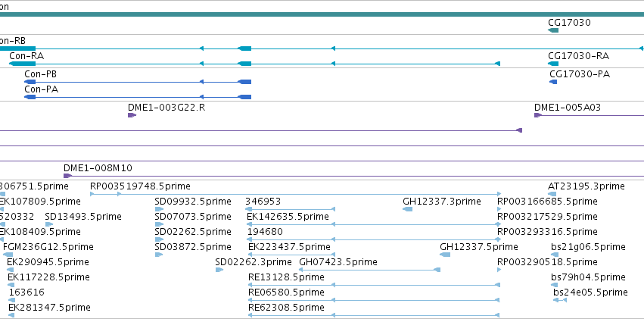Viewport: 644px width, 319px height.
Task: Select the SD02262.5prime arrow glyph
Action: coord(160,239)
